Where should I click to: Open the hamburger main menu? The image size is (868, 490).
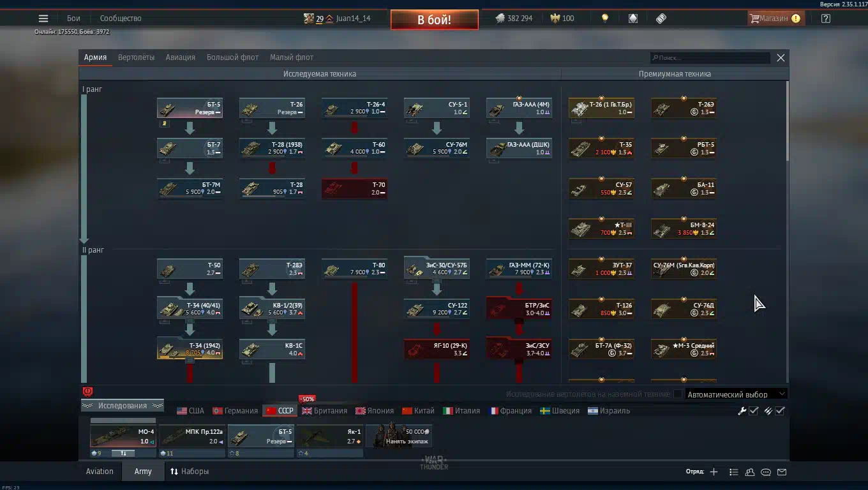(x=43, y=19)
